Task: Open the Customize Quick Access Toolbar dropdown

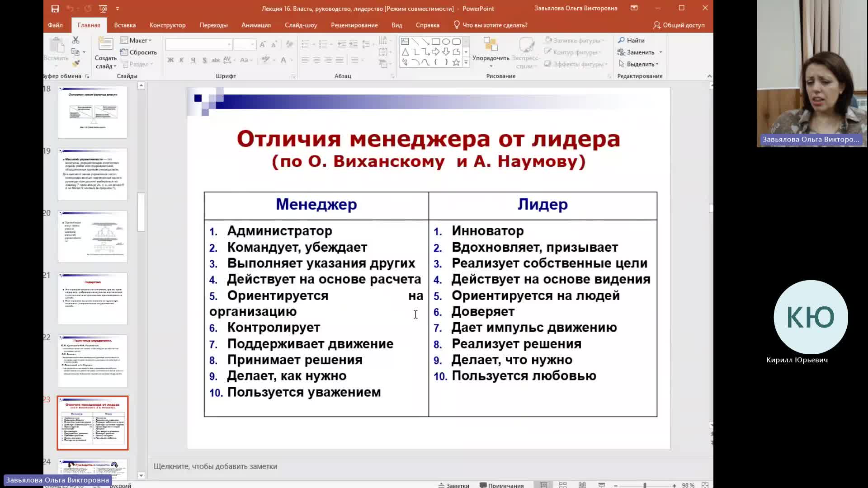Action: 118,8
